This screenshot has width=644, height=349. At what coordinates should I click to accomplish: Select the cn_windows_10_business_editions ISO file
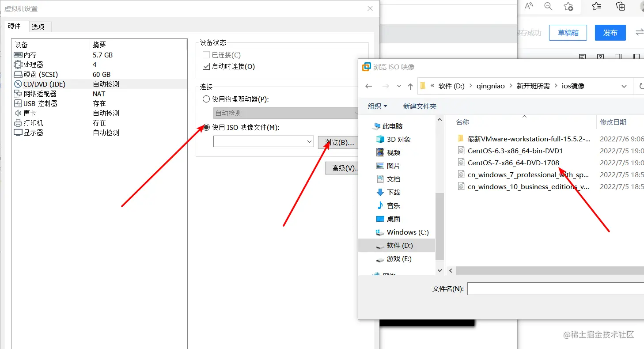tap(523, 186)
